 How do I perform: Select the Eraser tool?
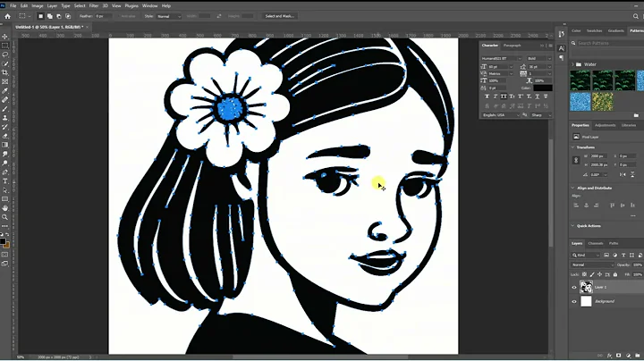pos(5,136)
